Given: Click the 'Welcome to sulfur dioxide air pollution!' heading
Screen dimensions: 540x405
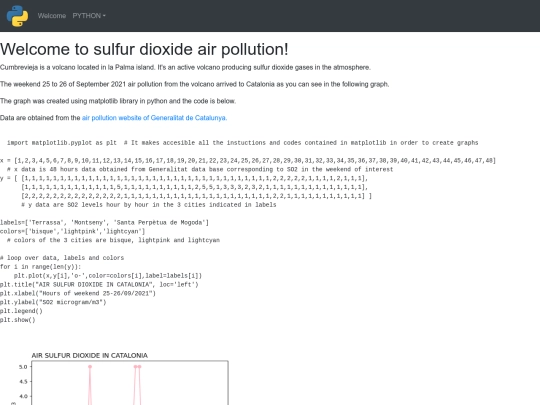Looking at the screenshot, I should [144, 49].
